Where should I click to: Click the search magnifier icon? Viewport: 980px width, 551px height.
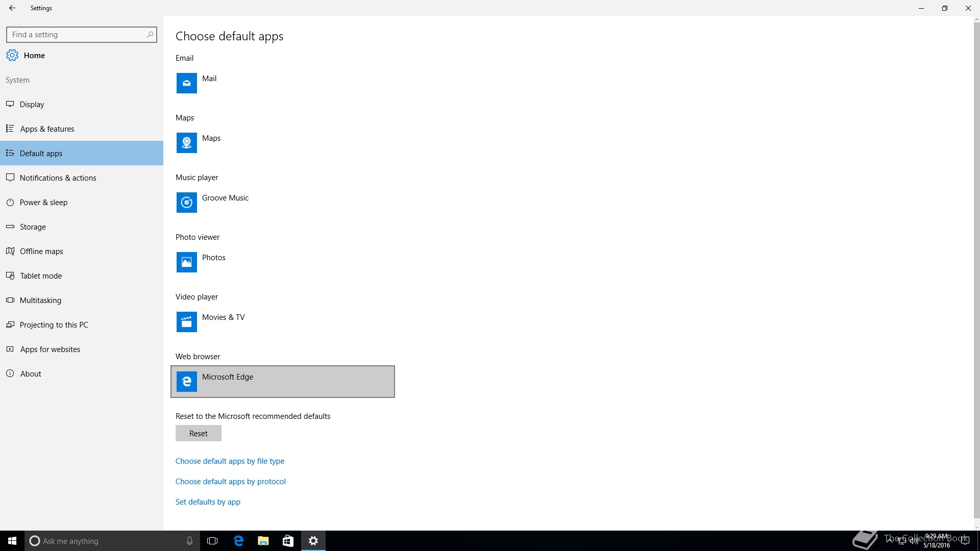tap(150, 35)
